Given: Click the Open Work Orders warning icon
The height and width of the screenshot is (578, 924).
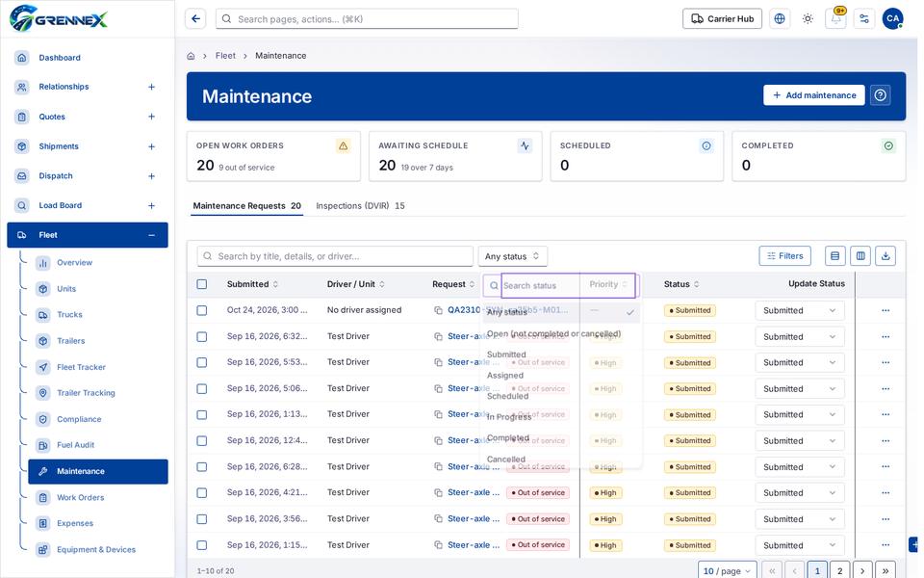Looking at the screenshot, I should tap(343, 145).
